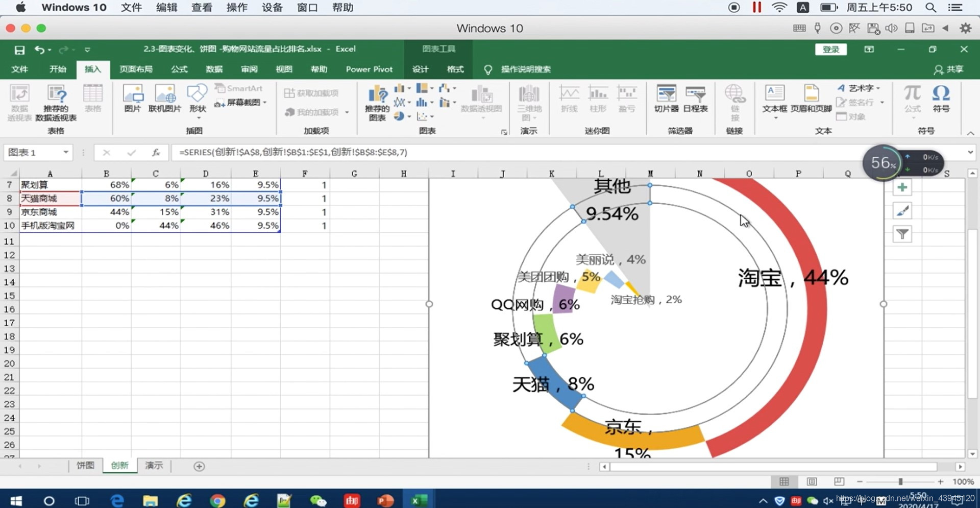Viewport: 980px width, 508px height.
Task: Switch to Normal view in the status bar
Action: point(784,481)
